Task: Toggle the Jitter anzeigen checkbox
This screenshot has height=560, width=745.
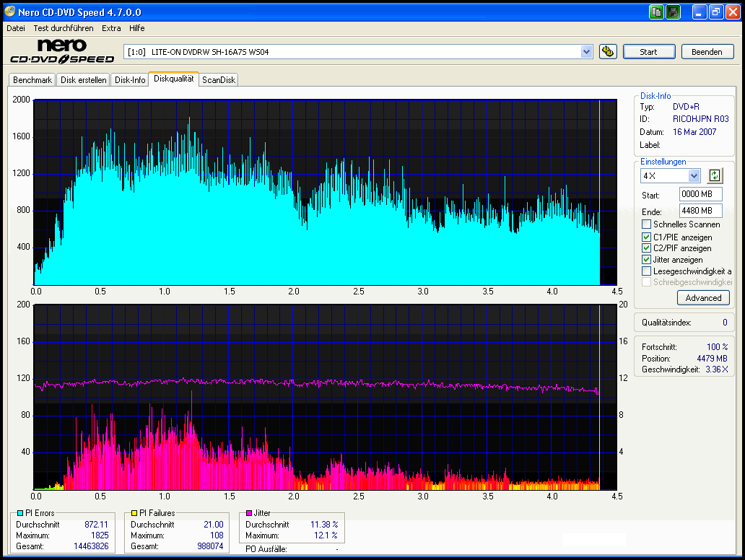Action: click(x=646, y=260)
